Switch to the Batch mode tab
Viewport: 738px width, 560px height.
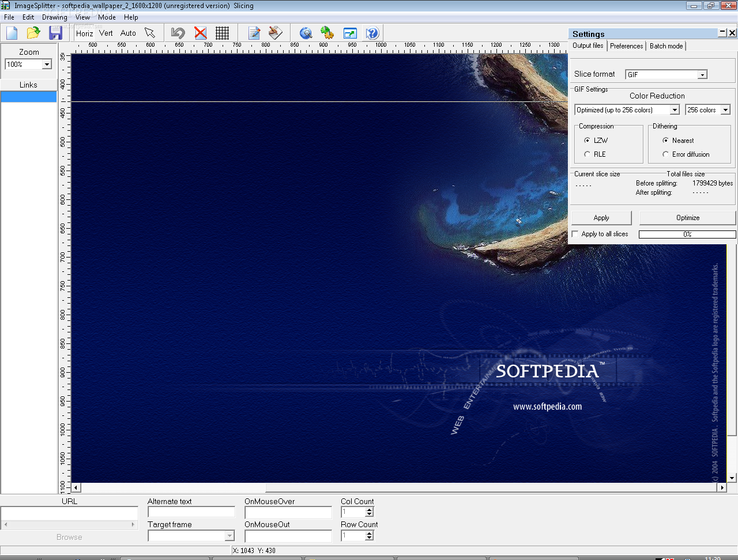pyautogui.click(x=666, y=46)
